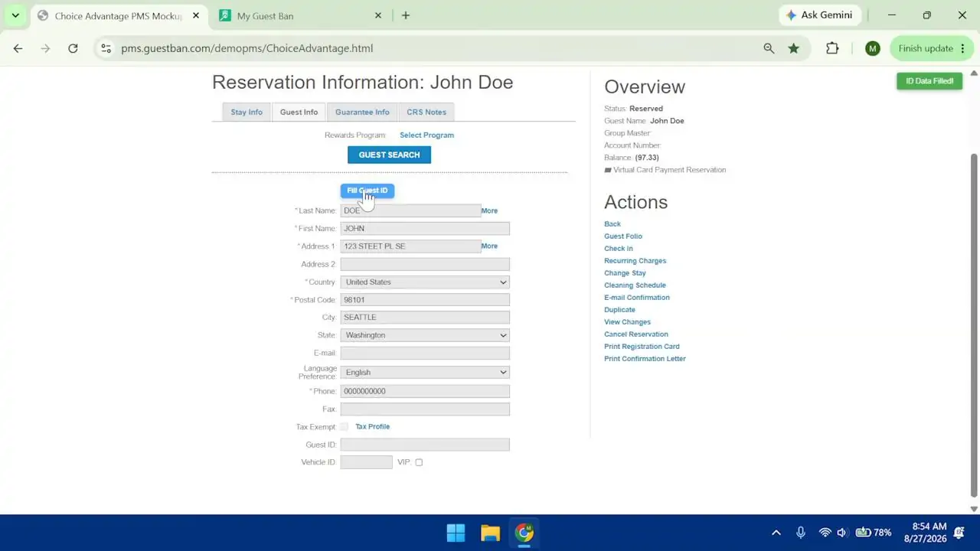
Task: Open the Chrome profile avatar M
Action: 872,48
